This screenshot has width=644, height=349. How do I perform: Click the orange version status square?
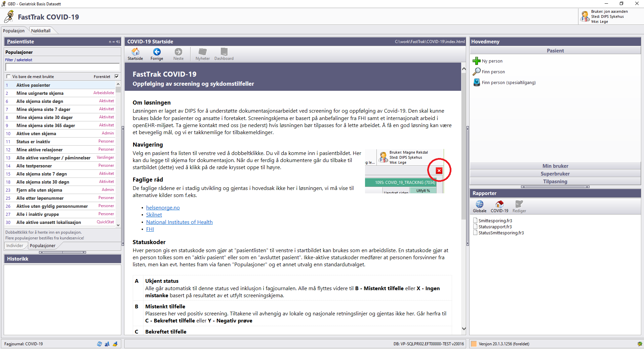474,344
